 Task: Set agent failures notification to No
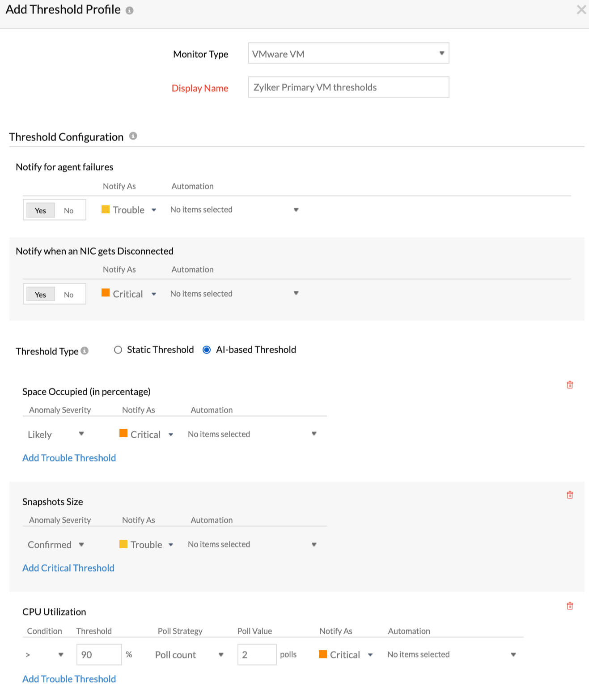click(x=68, y=210)
